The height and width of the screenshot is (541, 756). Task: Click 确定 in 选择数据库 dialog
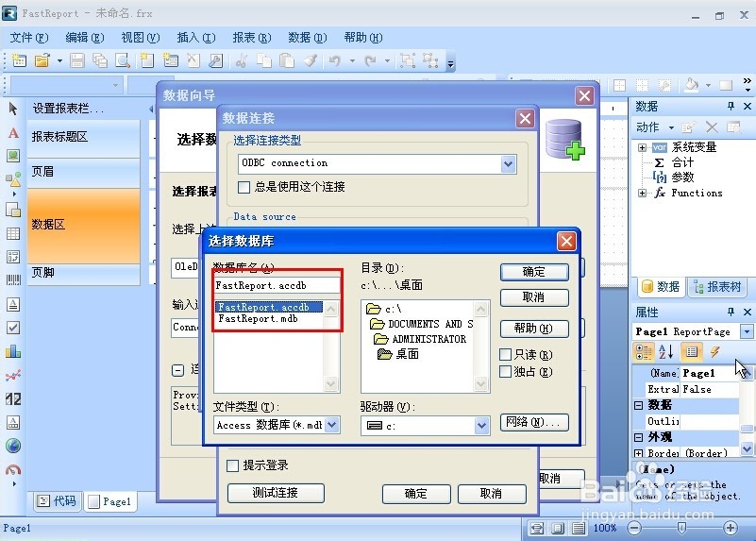pyautogui.click(x=534, y=272)
